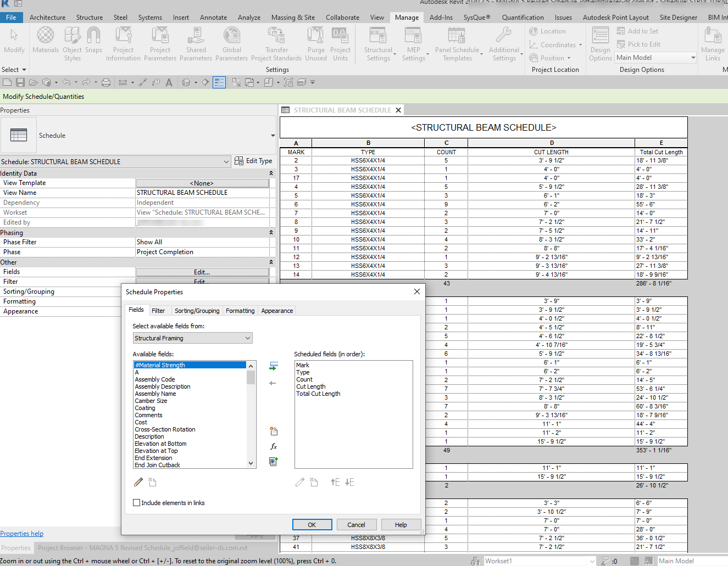728x566 pixels.
Task: Click the View Template None button
Action: (202, 183)
